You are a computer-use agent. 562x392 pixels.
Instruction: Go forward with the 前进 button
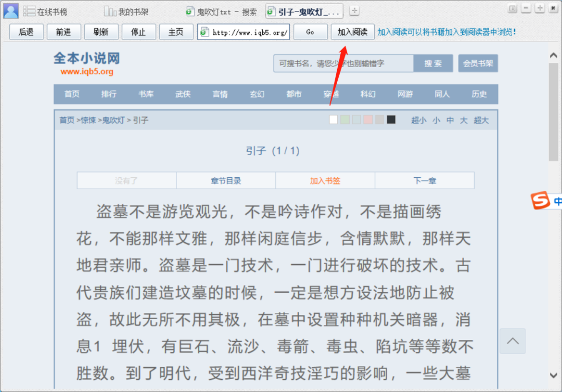(64, 32)
